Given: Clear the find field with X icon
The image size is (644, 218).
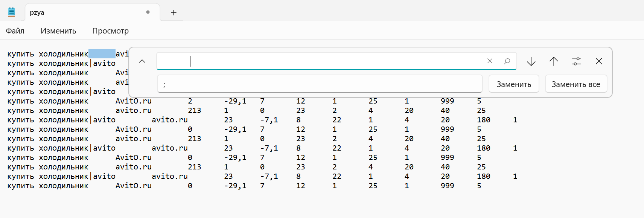Looking at the screenshot, I should pyautogui.click(x=490, y=61).
